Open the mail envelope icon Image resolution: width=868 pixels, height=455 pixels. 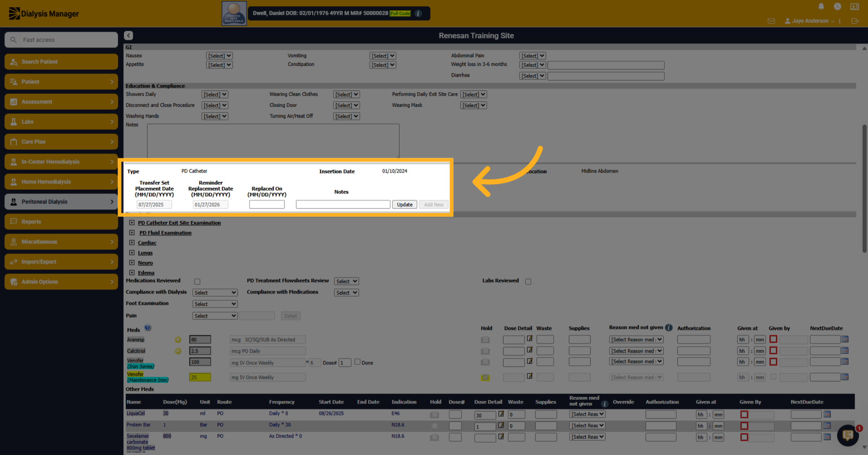[x=771, y=21]
